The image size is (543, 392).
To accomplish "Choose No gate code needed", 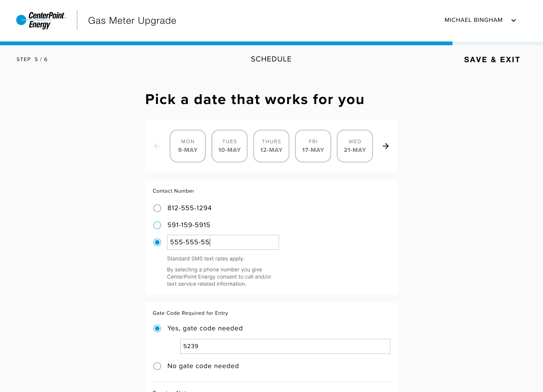I will [x=157, y=366].
